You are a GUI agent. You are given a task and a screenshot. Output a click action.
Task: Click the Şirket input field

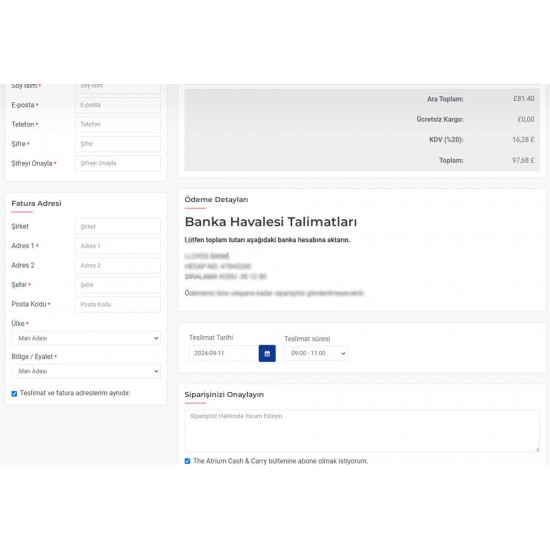tap(118, 227)
